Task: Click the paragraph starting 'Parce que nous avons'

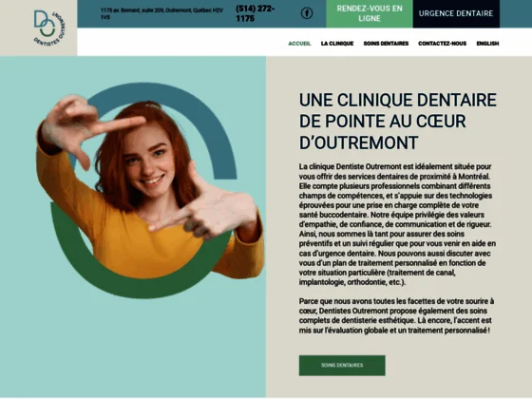Action: (396, 315)
